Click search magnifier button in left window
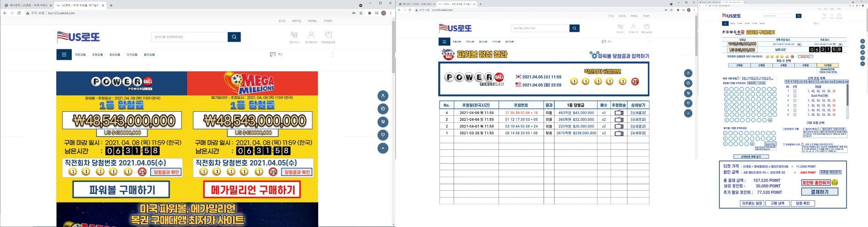 point(234,37)
